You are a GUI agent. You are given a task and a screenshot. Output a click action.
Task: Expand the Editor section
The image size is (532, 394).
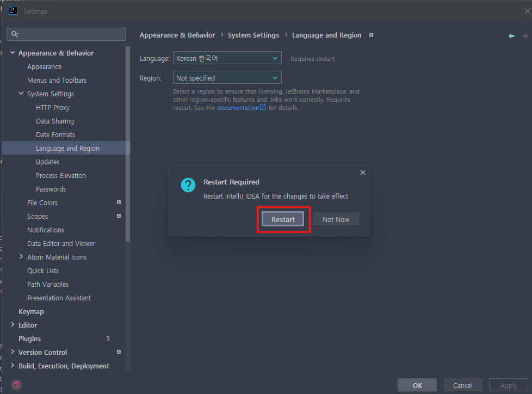(13, 325)
